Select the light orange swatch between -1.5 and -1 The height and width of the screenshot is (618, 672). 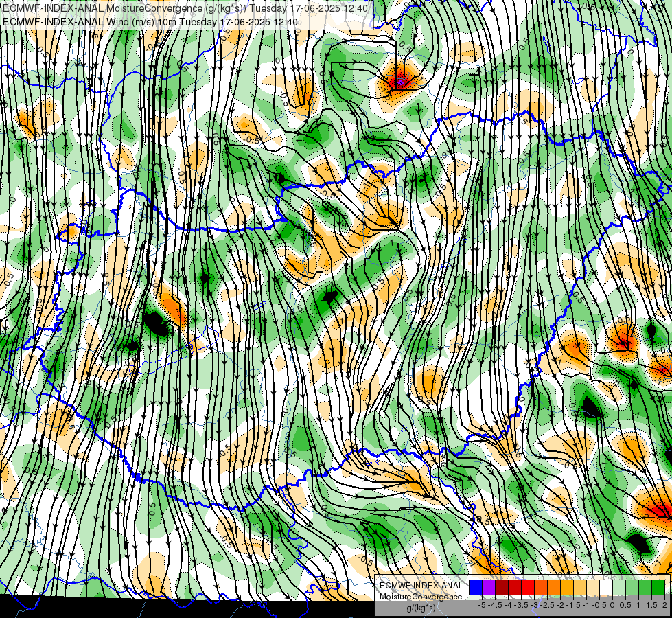(580, 588)
